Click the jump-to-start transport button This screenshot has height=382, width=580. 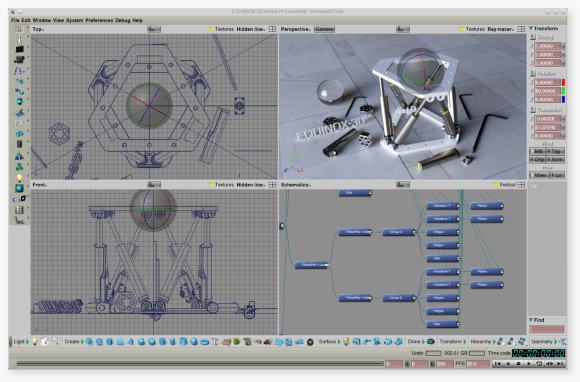point(498,364)
